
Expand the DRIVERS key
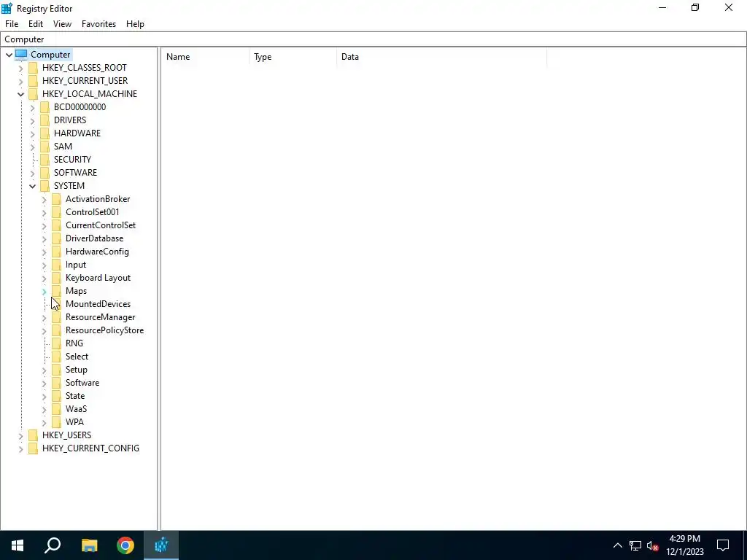[32, 120]
